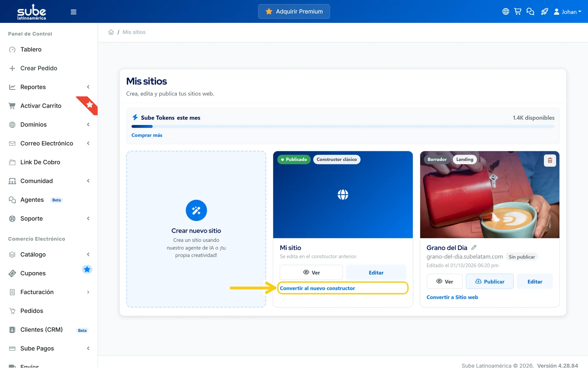Image resolution: width=588 pixels, height=375 pixels.
Task: Open the shopping cart icon in header
Action: [517, 11]
